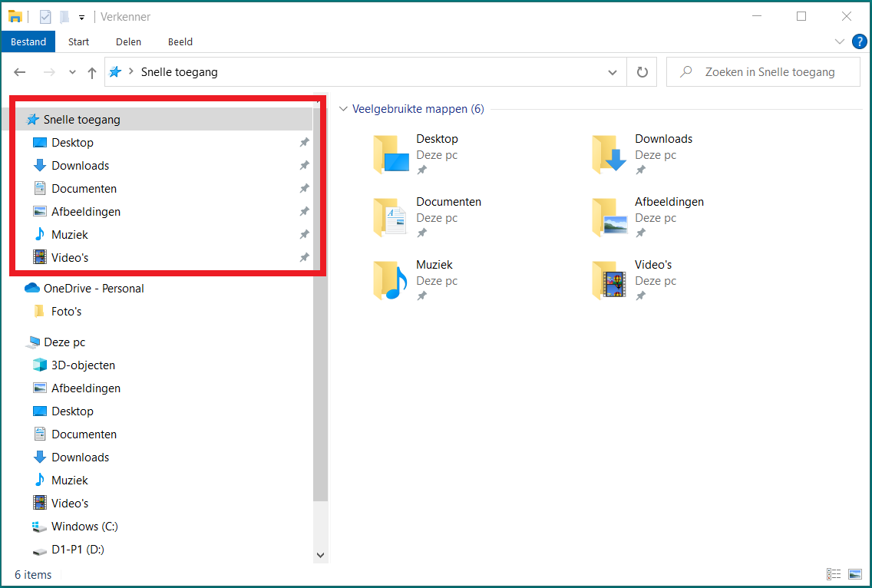Open the Help question mark icon
Image resolution: width=872 pixels, height=588 pixels.
click(859, 41)
